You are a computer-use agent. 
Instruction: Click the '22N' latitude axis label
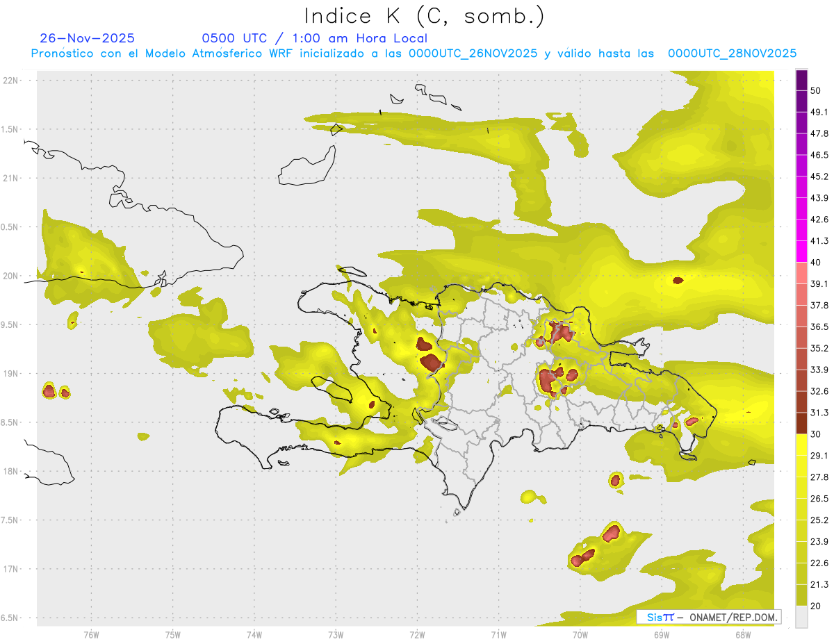12,80
